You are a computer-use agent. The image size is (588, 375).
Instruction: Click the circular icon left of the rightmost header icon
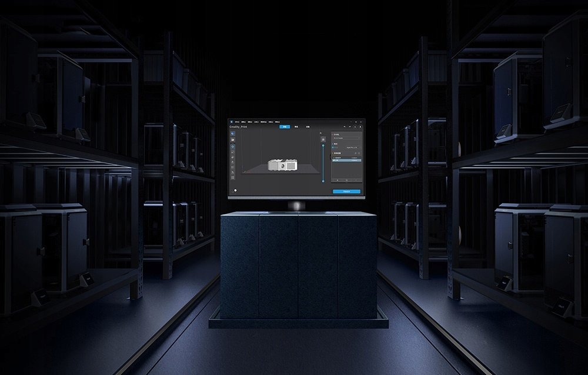tap(355, 127)
